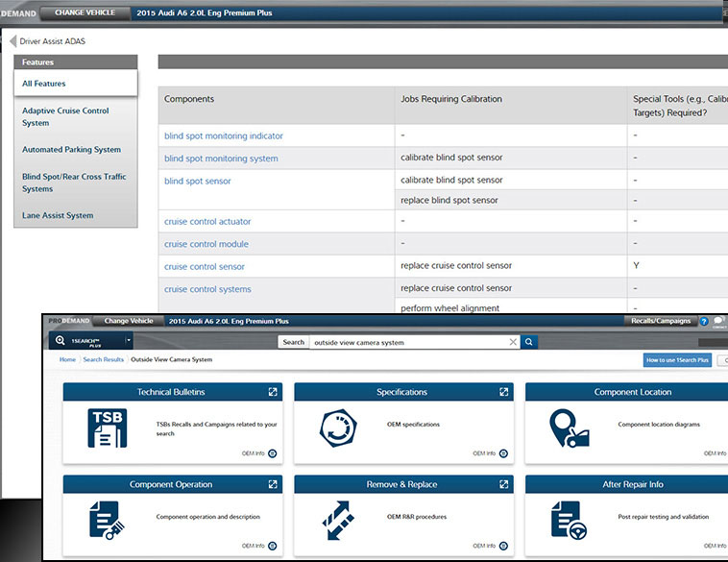Click the OEM Info icon in the Specifications card

pos(503,453)
